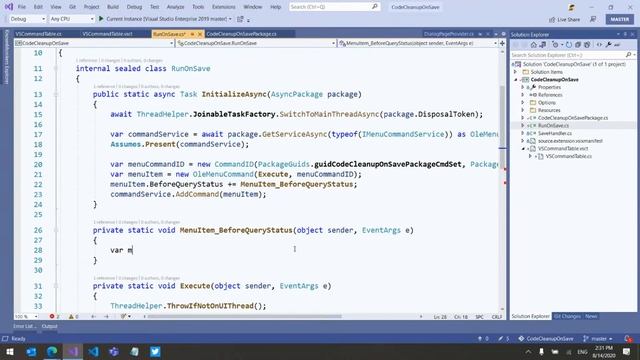Click the split editor plus icon
The image size is (640, 360).
502,43
